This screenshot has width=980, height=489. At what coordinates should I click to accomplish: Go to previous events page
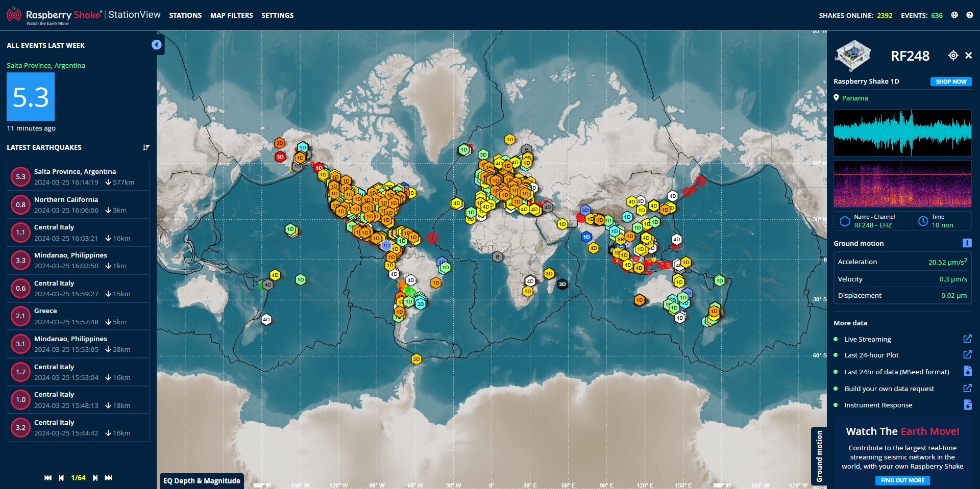(61, 478)
